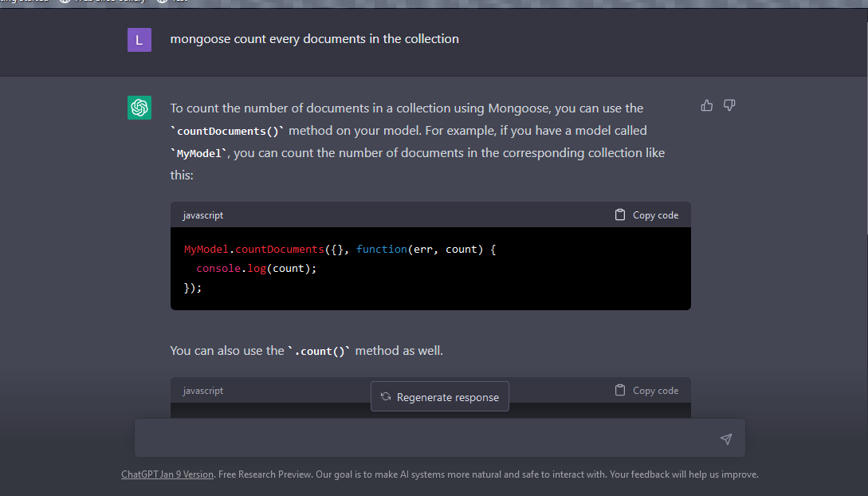
Task: Click the closing `});` code line
Action: 193,288
